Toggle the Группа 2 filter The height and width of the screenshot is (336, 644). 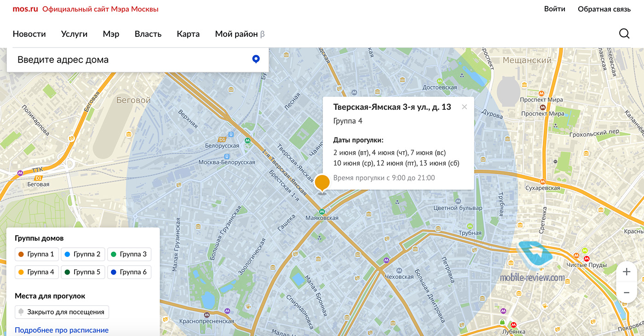point(83,254)
